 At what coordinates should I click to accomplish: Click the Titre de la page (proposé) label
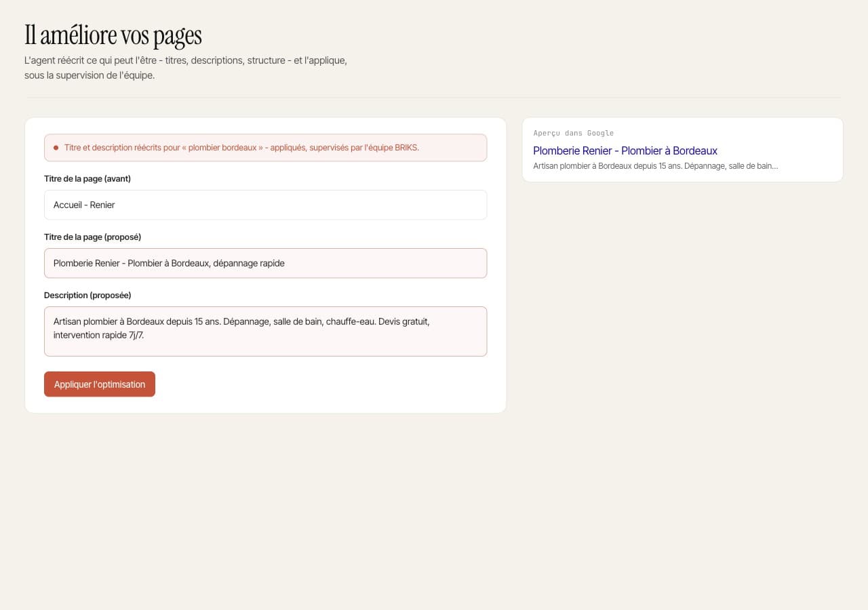(93, 237)
